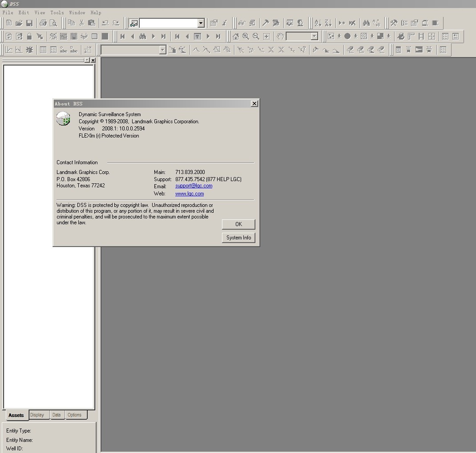Click the Copy toolbar icon
The image size is (476, 453).
(x=71, y=23)
